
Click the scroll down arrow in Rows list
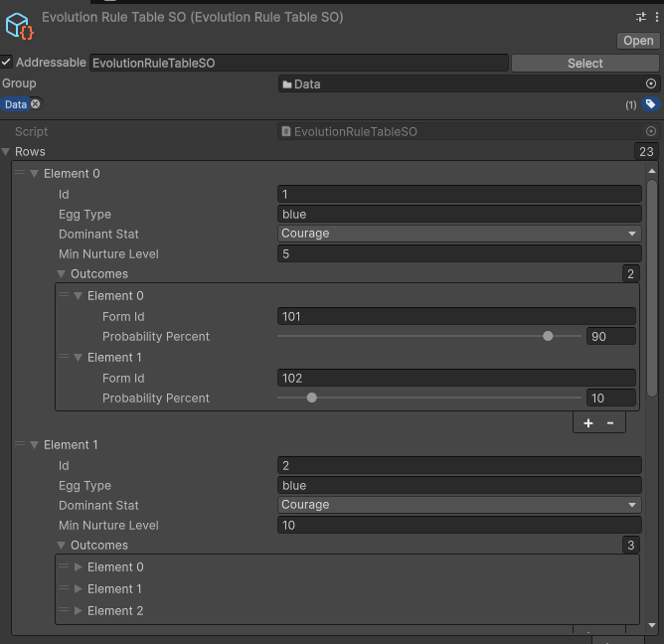(x=652, y=625)
